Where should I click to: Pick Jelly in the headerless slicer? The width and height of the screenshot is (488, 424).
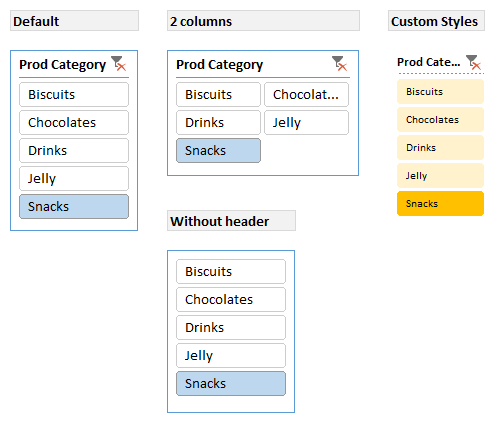[x=231, y=356]
